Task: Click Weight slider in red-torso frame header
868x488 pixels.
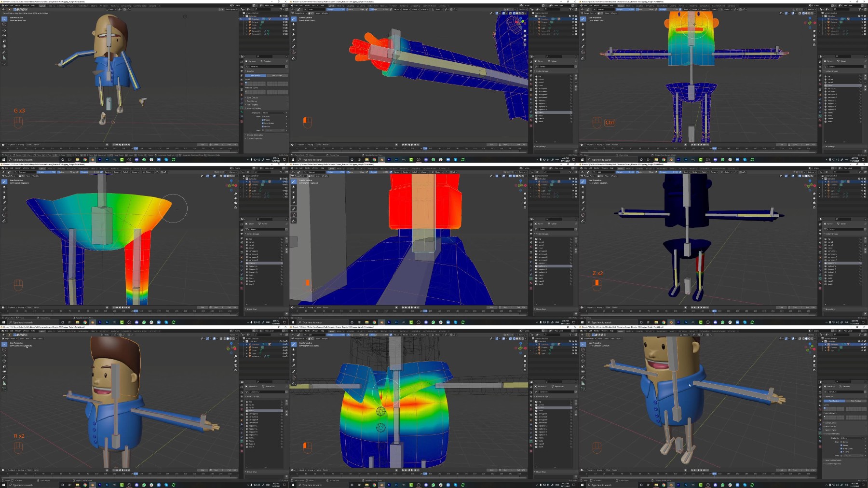Action: click(336, 172)
